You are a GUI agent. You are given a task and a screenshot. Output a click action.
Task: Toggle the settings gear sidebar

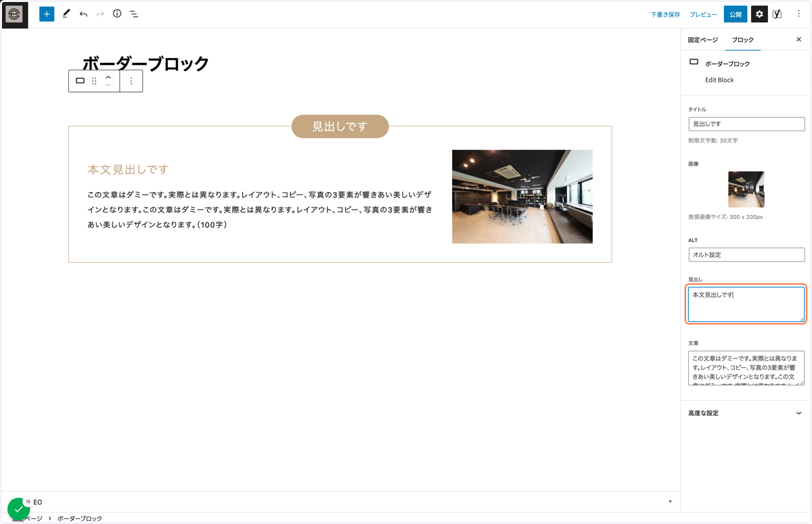pyautogui.click(x=759, y=14)
